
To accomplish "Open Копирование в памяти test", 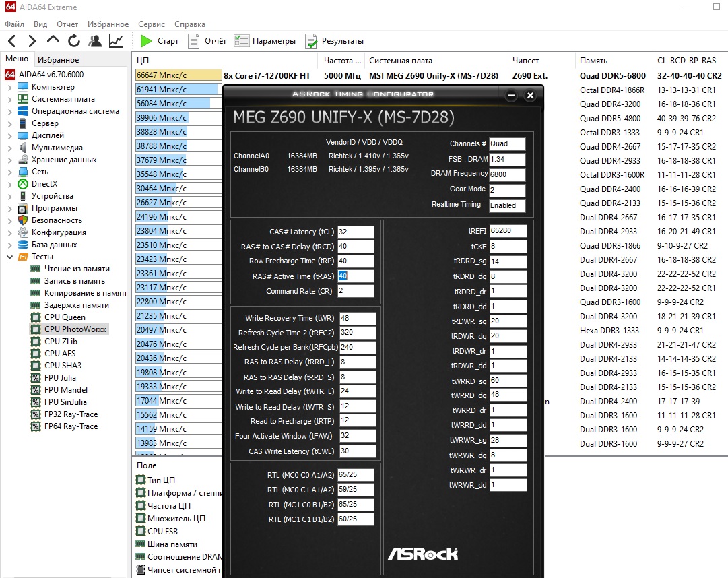I will [x=78, y=293].
